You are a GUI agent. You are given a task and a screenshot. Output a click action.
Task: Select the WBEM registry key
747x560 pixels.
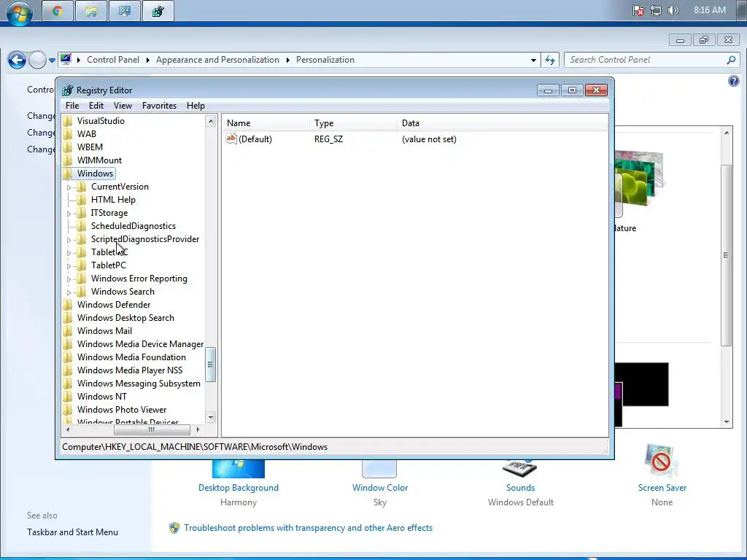pyautogui.click(x=90, y=147)
